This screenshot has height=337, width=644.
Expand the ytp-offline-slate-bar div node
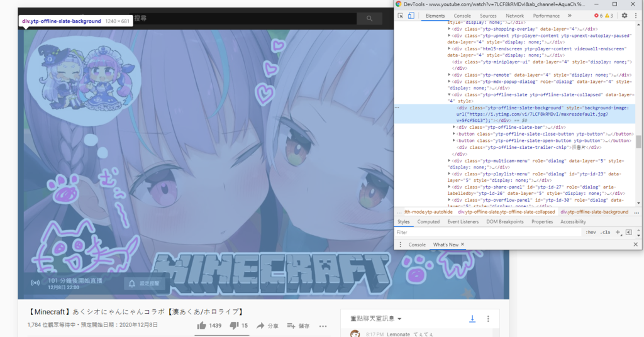[x=454, y=127]
